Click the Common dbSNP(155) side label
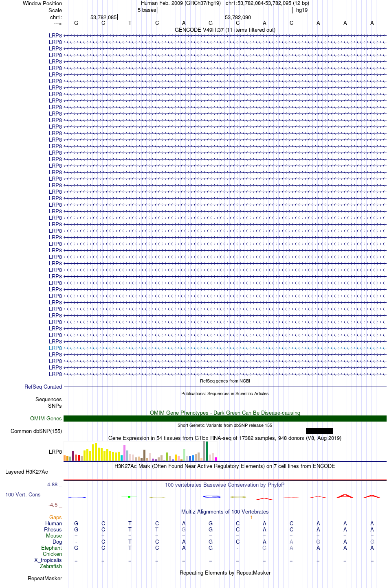Screen dimensions: 387x588 click(x=36, y=431)
